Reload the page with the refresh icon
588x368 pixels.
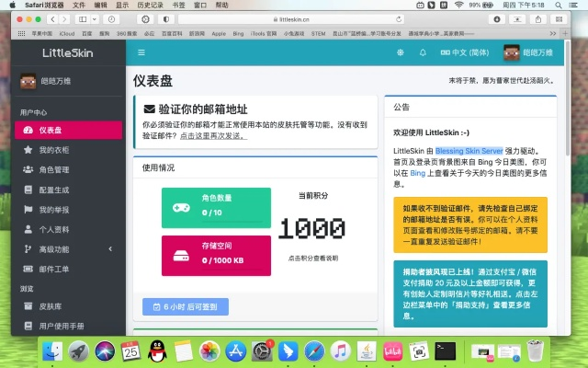pos(399,19)
